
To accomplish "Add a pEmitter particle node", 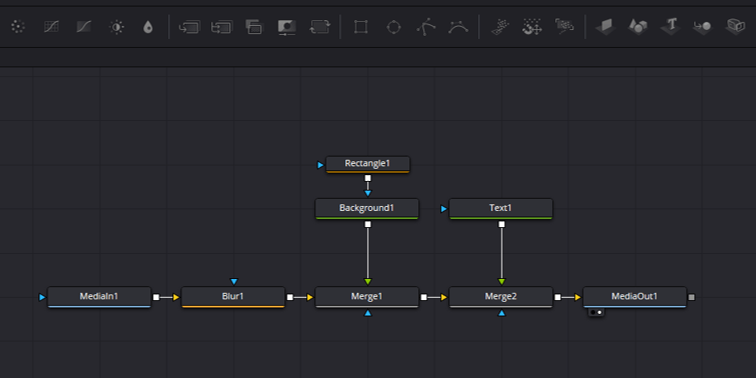I will pos(500,27).
